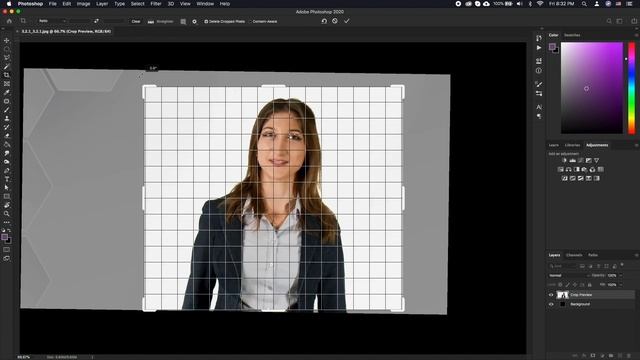The height and width of the screenshot is (360, 640).
Task: Click the swap width and height icon
Action: tap(96, 21)
